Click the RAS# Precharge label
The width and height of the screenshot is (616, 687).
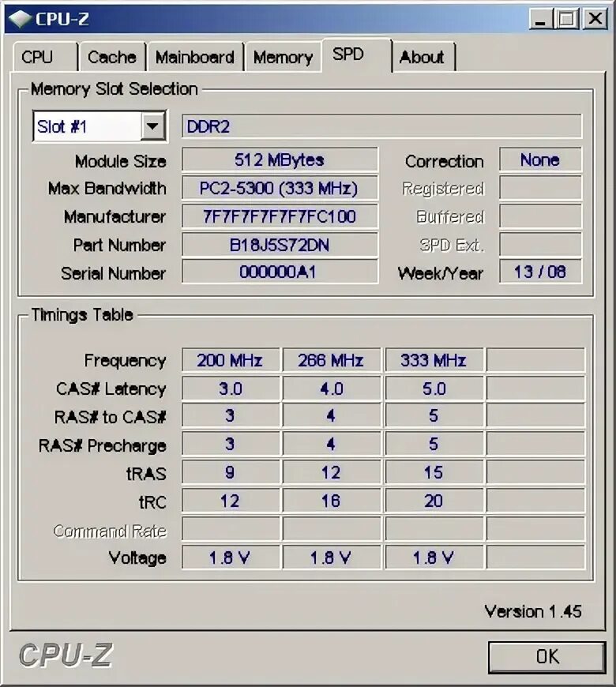pos(103,445)
